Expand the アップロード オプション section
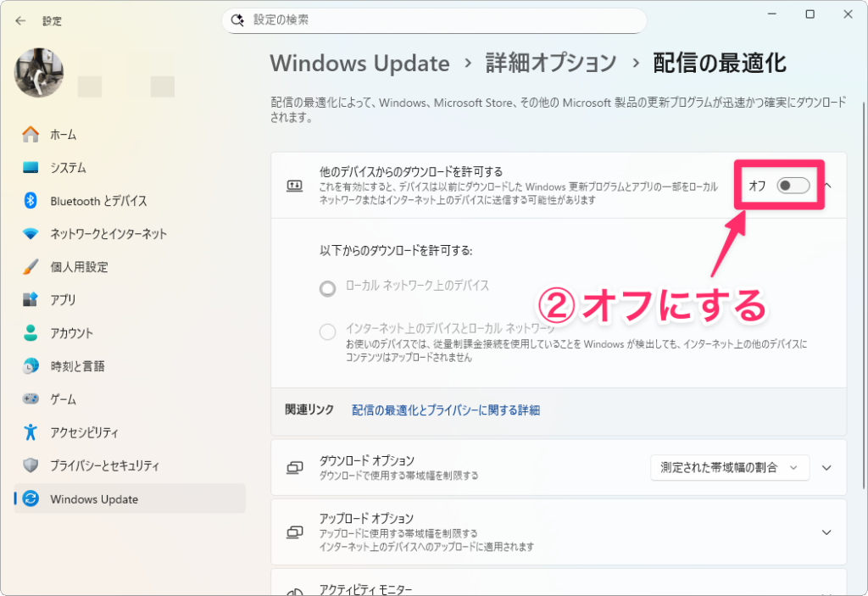Screen dimensions: 868x596 point(827,532)
